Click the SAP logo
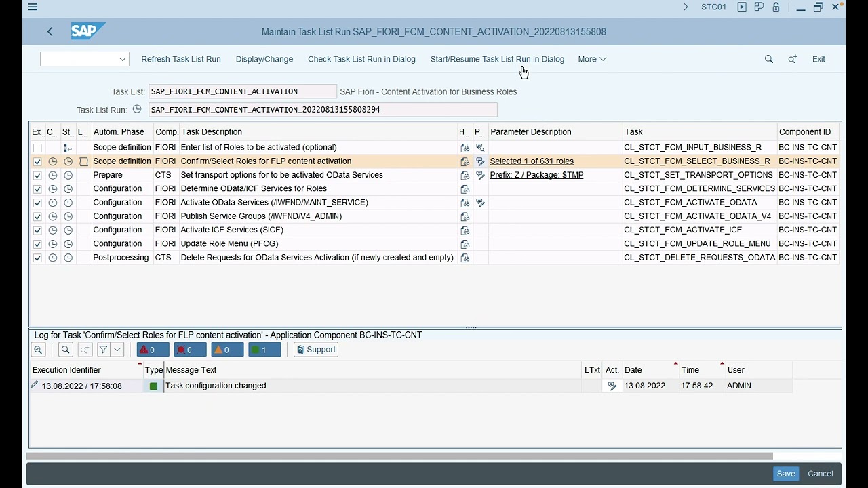868x488 pixels. click(x=88, y=31)
